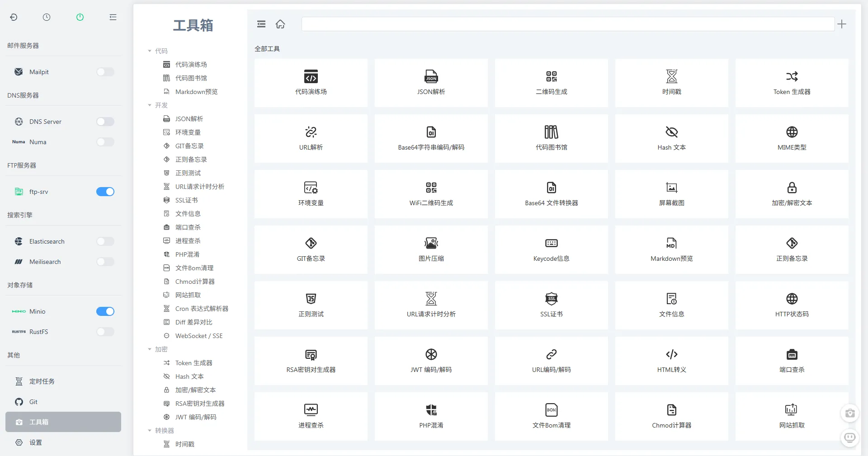
Task: Click the floating camera screenshot button
Action: (x=850, y=413)
